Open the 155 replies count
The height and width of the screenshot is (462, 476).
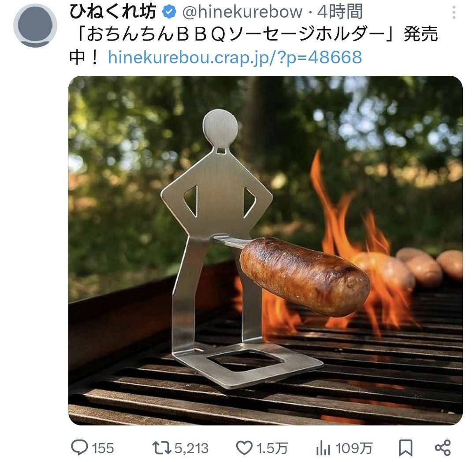[103, 448]
